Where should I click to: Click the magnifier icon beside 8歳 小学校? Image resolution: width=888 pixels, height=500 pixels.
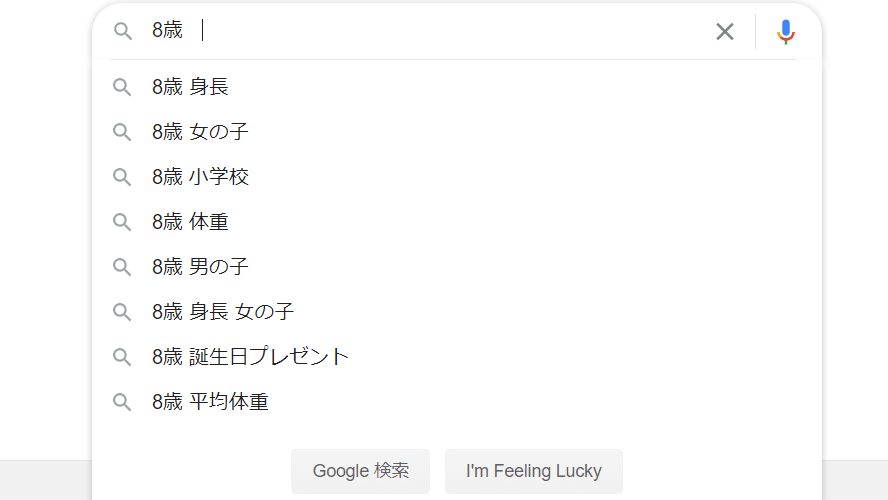(x=122, y=177)
